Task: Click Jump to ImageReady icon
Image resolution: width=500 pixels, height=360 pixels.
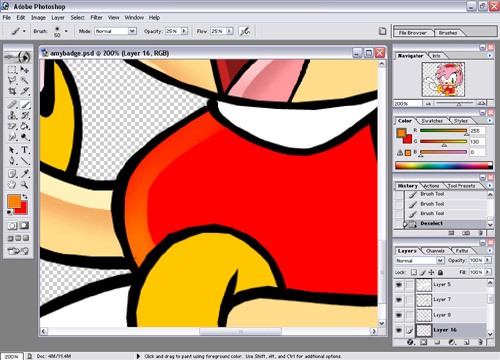Action: (18, 251)
